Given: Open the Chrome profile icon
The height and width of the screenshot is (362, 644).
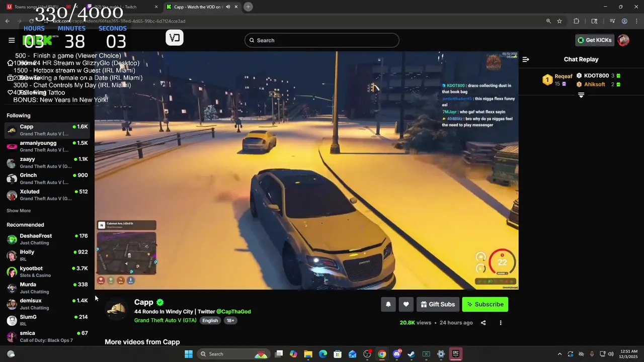Looking at the screenshot, I should click(x=624, y=21).
